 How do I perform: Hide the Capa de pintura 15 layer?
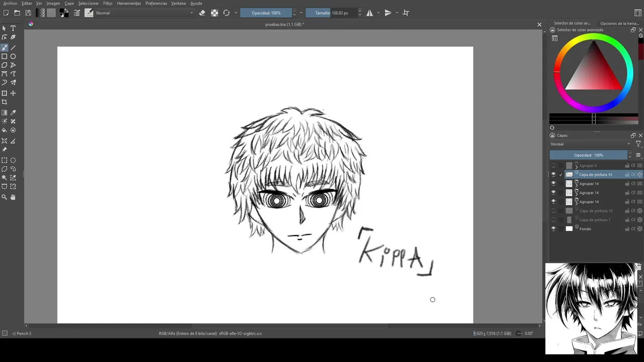[553, 174]
